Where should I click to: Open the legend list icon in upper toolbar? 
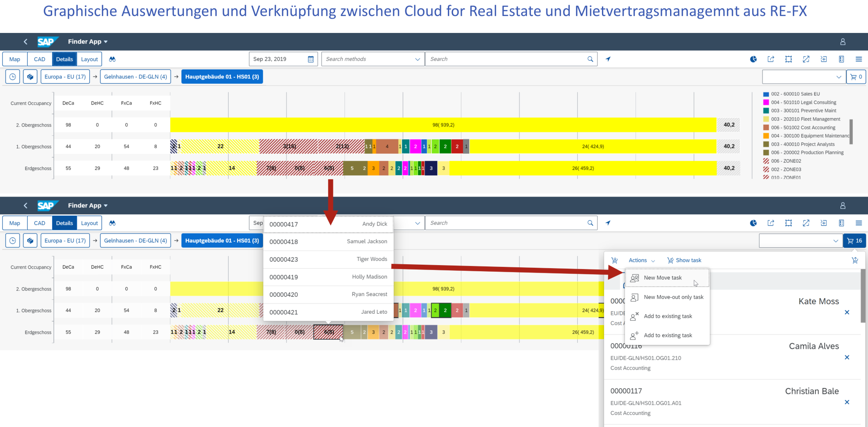coord(842,59)
